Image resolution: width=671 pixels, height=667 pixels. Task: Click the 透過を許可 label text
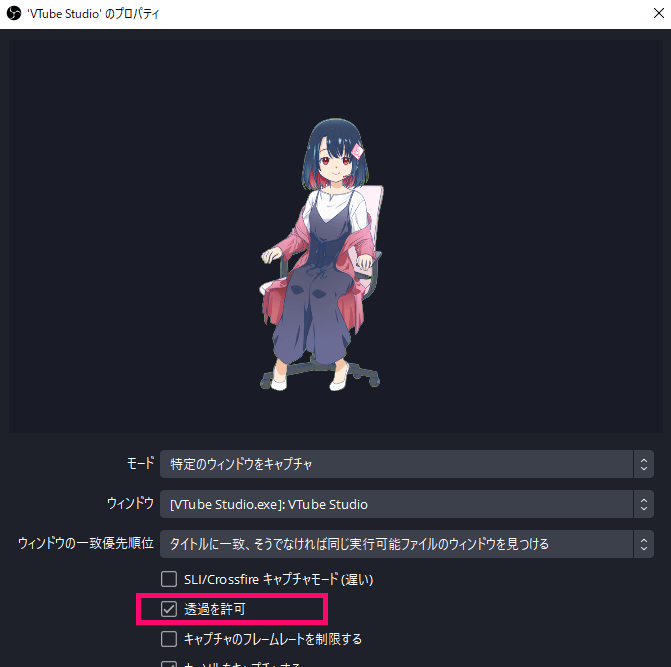(x=215, y=609)
